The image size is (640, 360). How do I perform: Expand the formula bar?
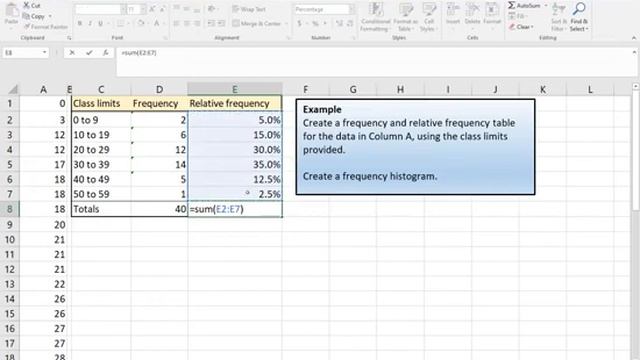(634, 52)
